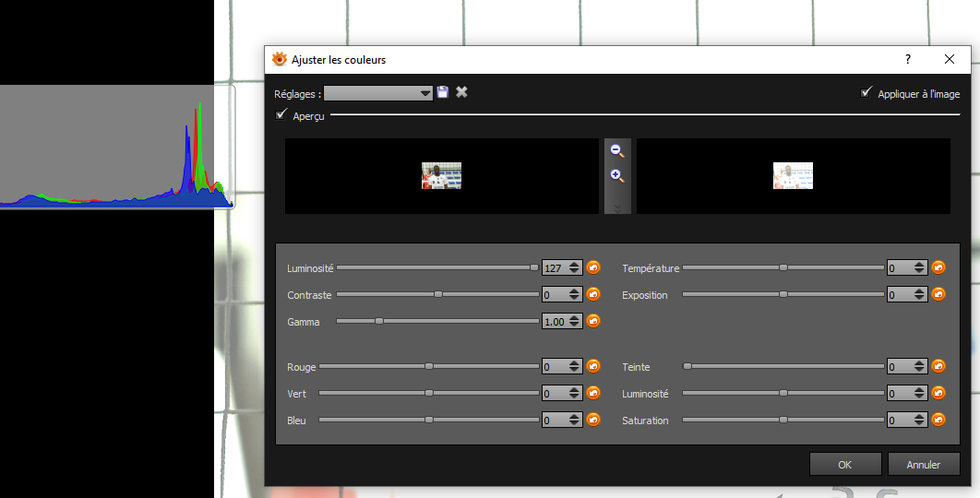Toggle the Aperçu preview checkbox
The image size is (980, 498).
[x=281, y=114]
